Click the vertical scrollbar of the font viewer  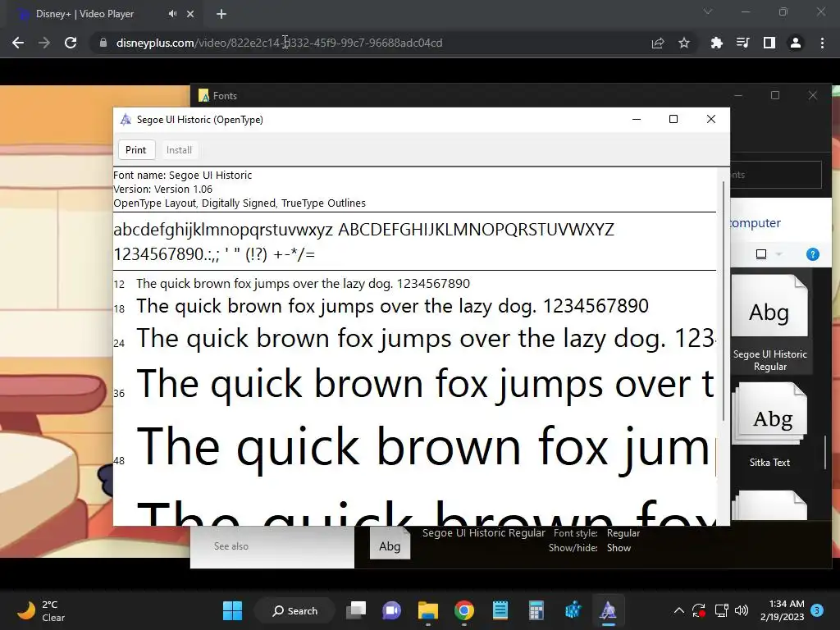point(724,300)
